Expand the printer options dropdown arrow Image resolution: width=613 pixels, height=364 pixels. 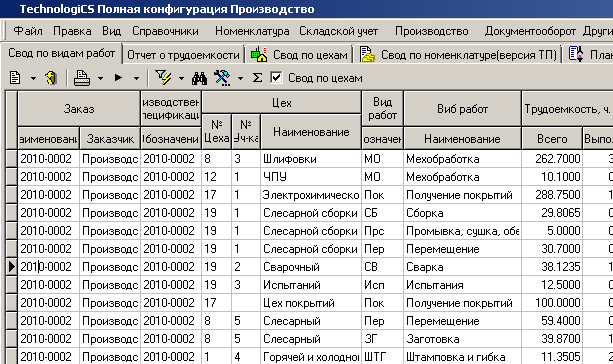(100, 79)
